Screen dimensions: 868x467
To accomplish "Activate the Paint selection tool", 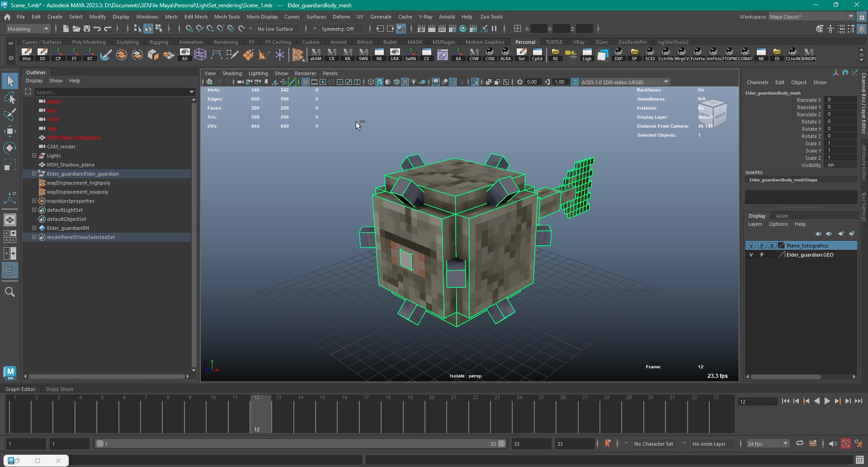I will click(x=10, y=114).
